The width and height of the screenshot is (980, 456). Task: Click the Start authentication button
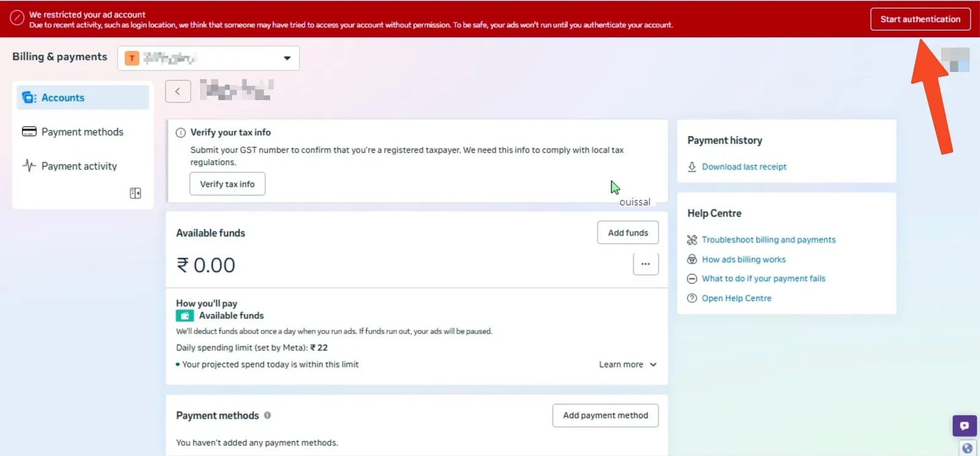[x=920, y=19]
